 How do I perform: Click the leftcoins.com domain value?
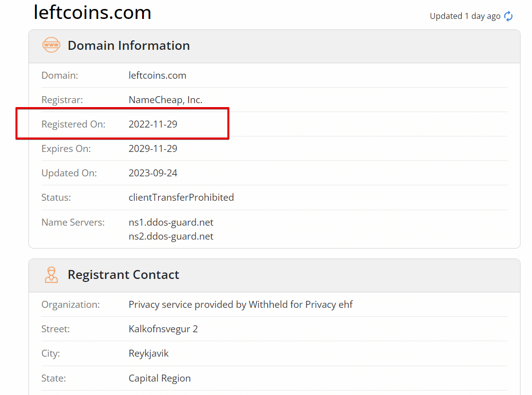tap(158, 75)
